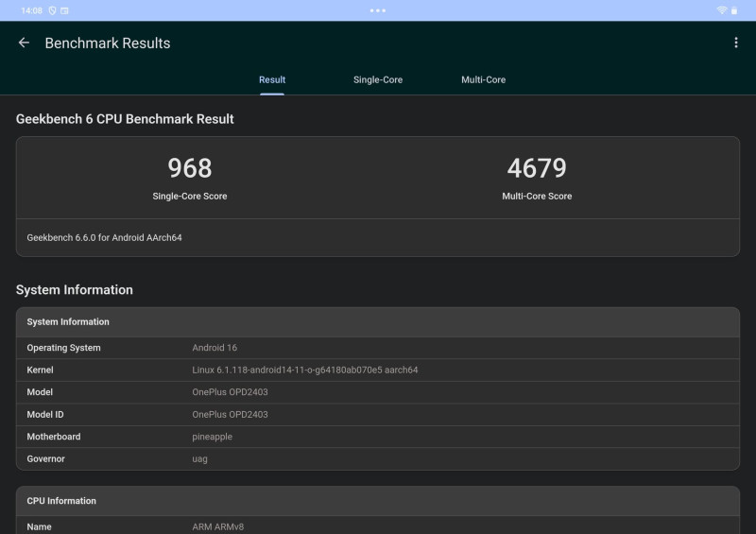
Task: Tap the shield icon in status bar
Action: click(x=52, y=10)
